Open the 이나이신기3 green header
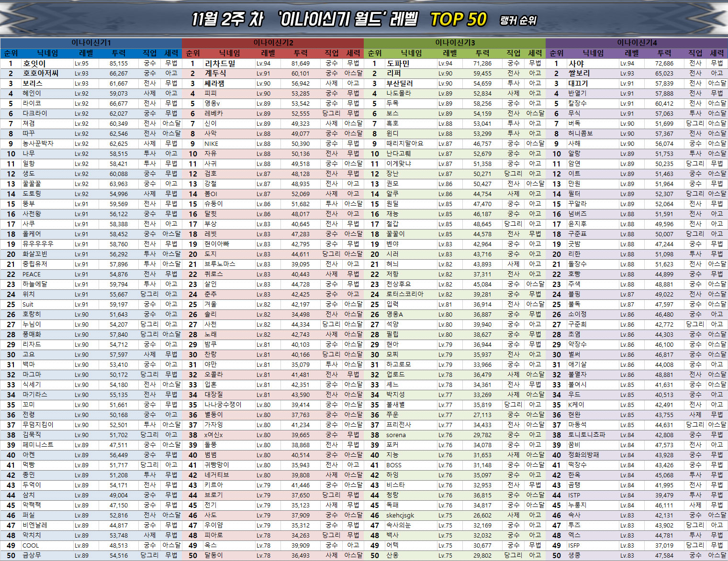Screen dimensions: 728x561 point(455,43)
